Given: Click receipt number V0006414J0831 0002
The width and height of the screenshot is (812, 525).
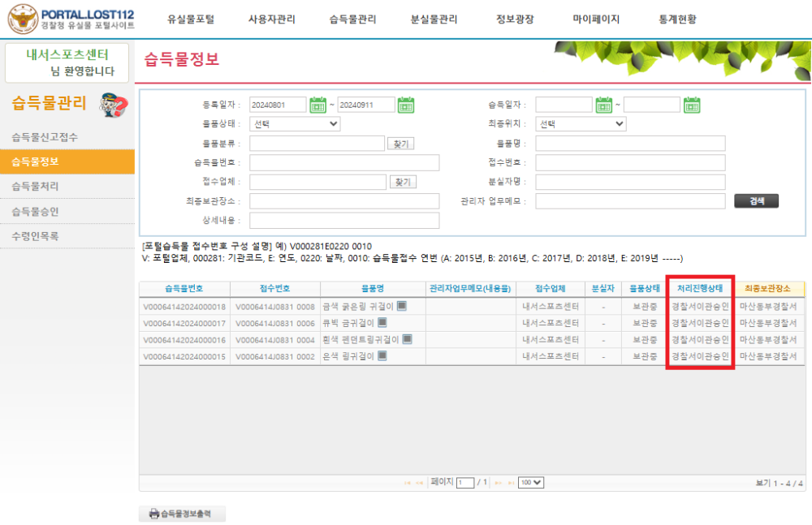Looking at the screenshot, I should (275, 356).
